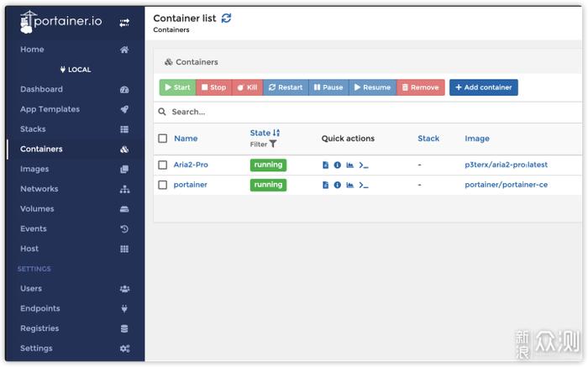Screen dimensions: 588x367
Task: Click the App Templates rocket icon
Action: [124, 109]
